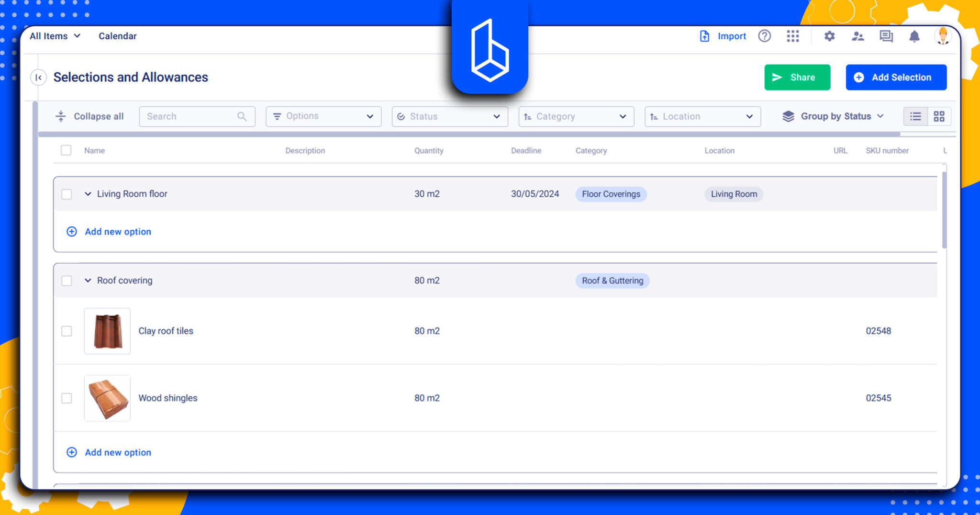This screenshot has height=515, width=980.
Task: Open settings gear icon
Action: click(829, 36)
